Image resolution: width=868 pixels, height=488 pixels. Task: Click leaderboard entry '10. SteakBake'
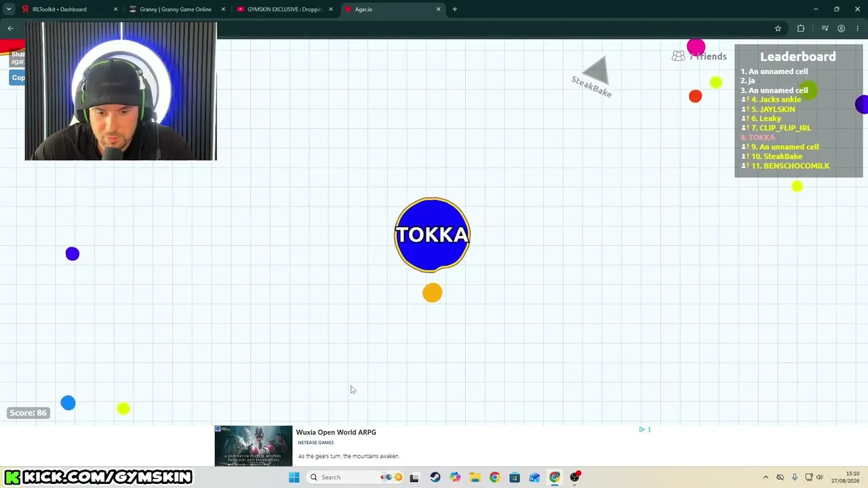tap(776, 157)
